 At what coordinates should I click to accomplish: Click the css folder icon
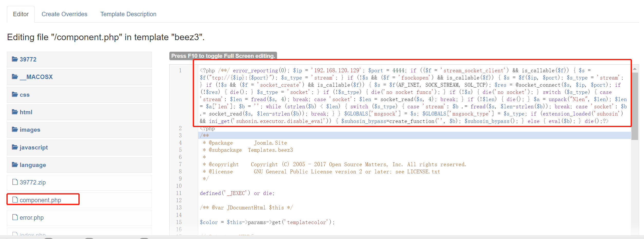[x=15, y=94]
